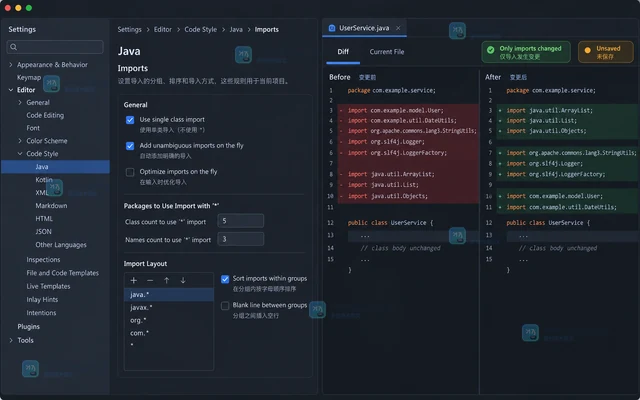Select Other Languages code style
This screenshot has width=640, height=400.
coord(61,245)
